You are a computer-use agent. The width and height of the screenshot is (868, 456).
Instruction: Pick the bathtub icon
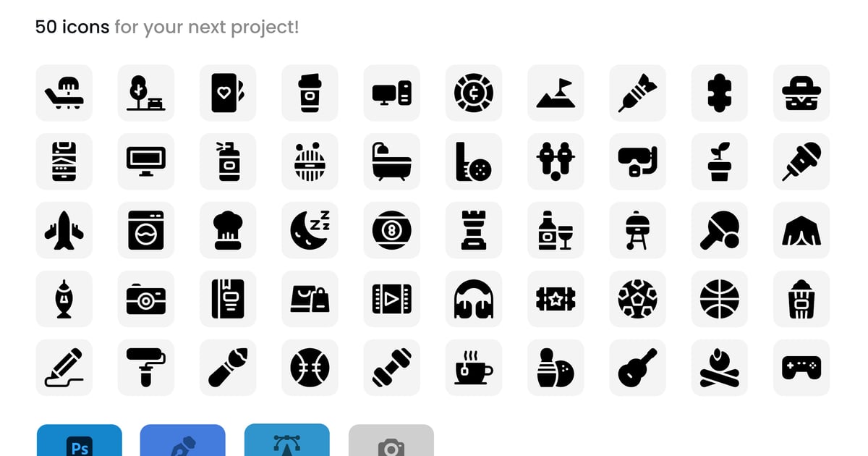coord(392,161)
